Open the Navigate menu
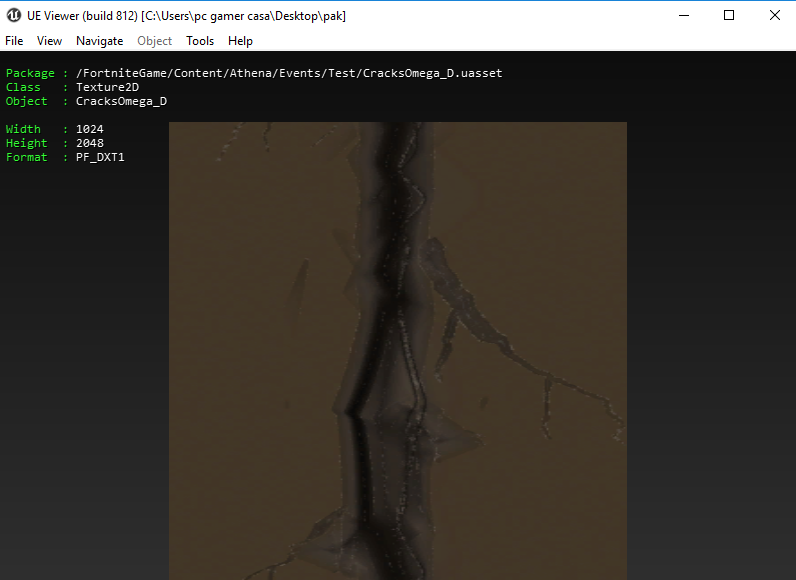 point(100,41)
